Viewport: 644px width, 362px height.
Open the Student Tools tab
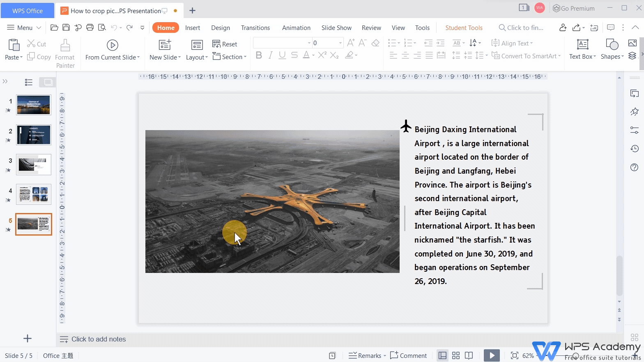464,27
